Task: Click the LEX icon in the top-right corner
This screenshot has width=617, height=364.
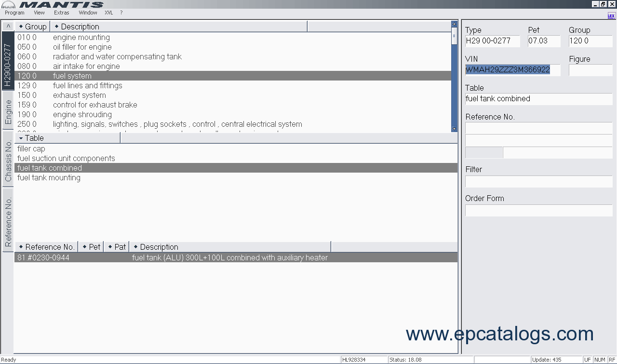Action: click(x=611, y=16)
